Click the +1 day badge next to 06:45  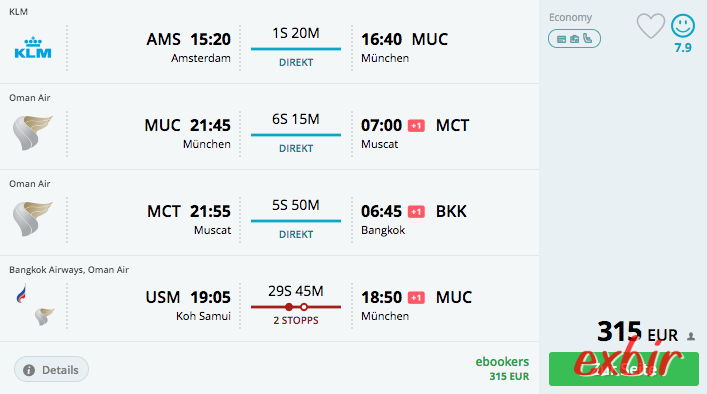[416, 212]
